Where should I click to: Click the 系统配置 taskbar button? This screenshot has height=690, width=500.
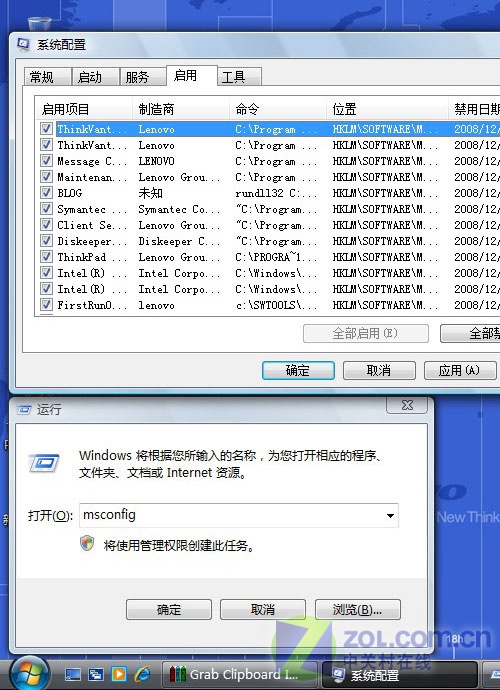pos(400,675)
